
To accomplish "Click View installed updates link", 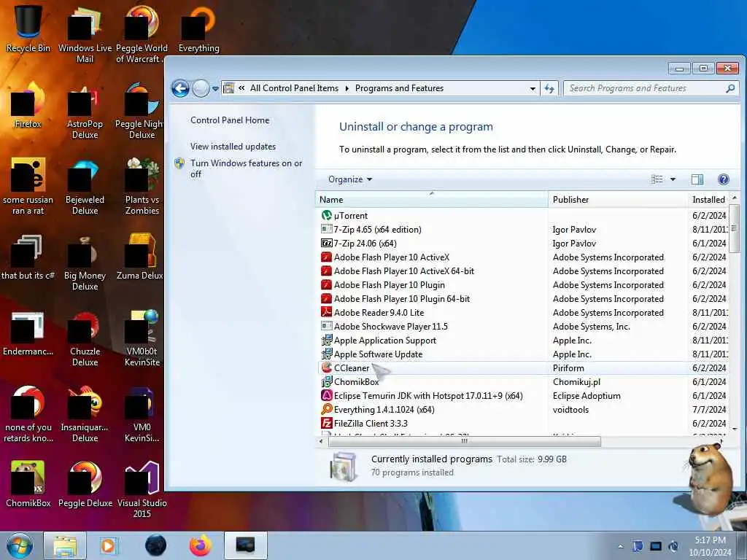I will [233, 146].
